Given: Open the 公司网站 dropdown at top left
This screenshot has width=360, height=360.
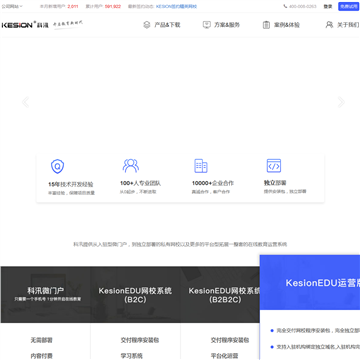Looking at the screenshot, I should [12, 6].
